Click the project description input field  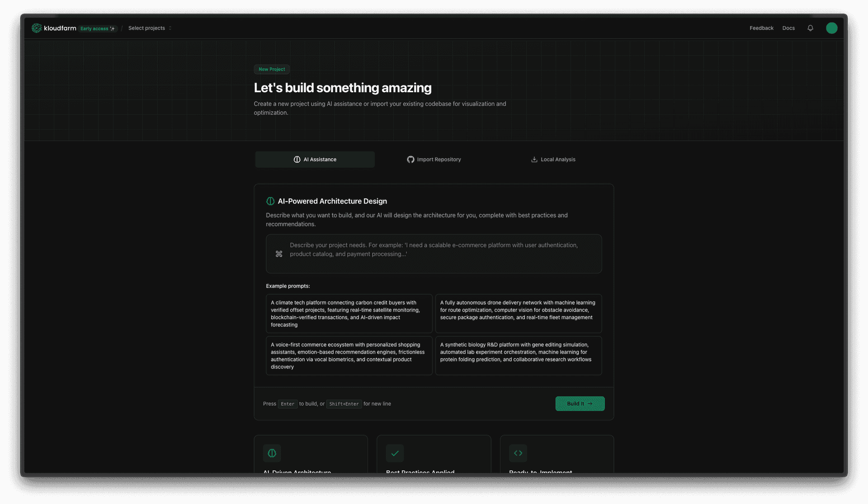pyautogui.click(x=434, y=254)
